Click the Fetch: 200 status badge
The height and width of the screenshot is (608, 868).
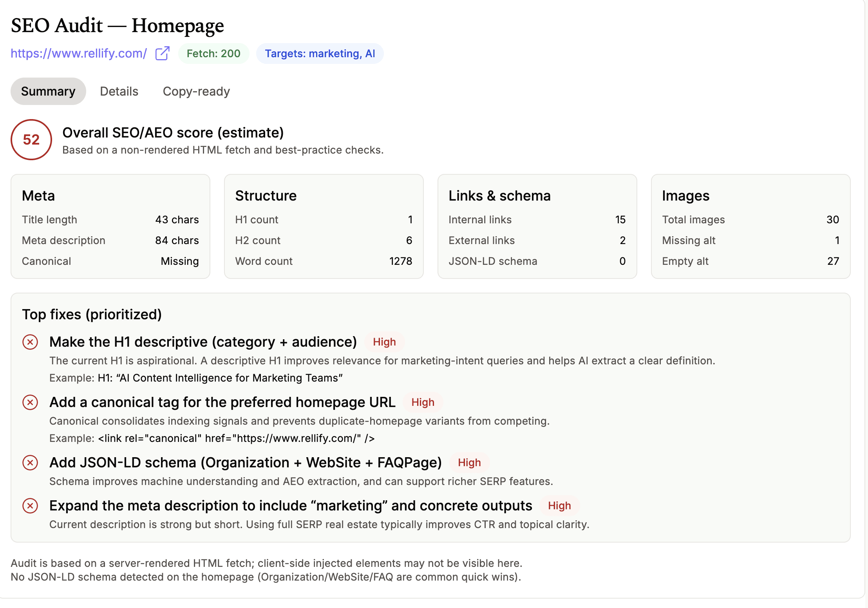(x=213, y=53)
